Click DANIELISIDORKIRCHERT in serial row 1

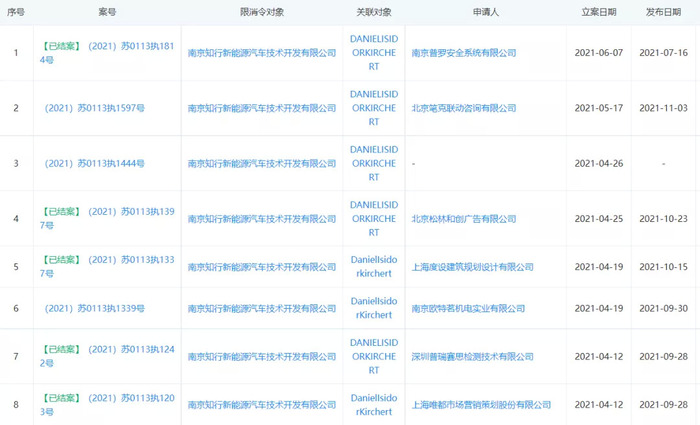pos(374,53)
